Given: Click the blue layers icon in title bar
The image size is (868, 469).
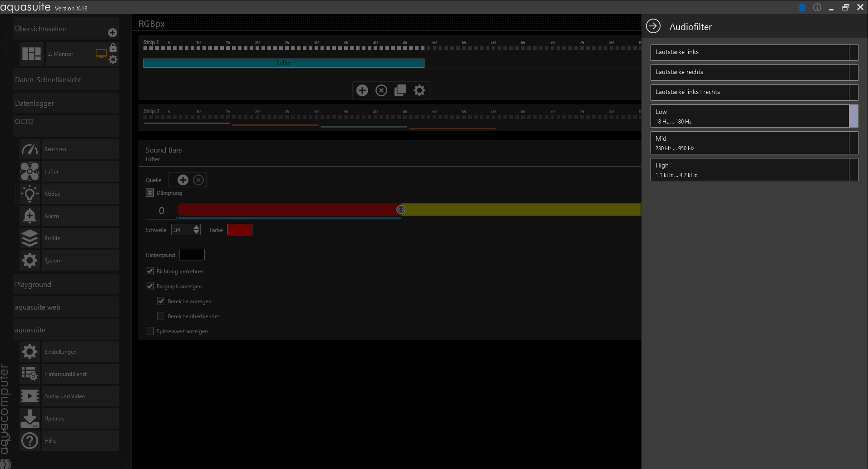Looking at the screenshot, I should [x=802, y=7].
